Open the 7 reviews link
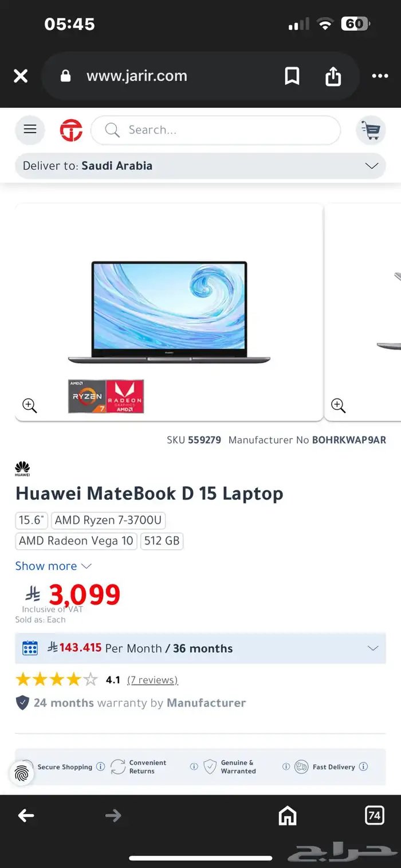Screen dimensions: 401x868 (152, 680)
